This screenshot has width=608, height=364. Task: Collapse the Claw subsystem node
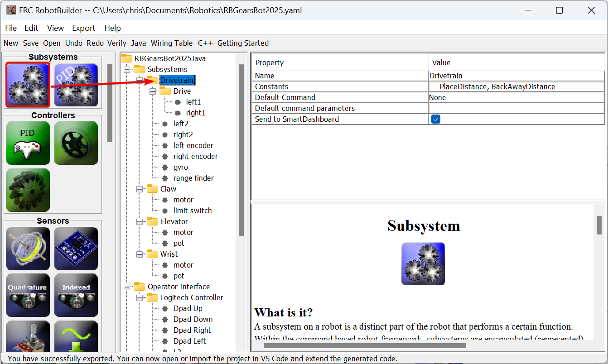[139, 189]
